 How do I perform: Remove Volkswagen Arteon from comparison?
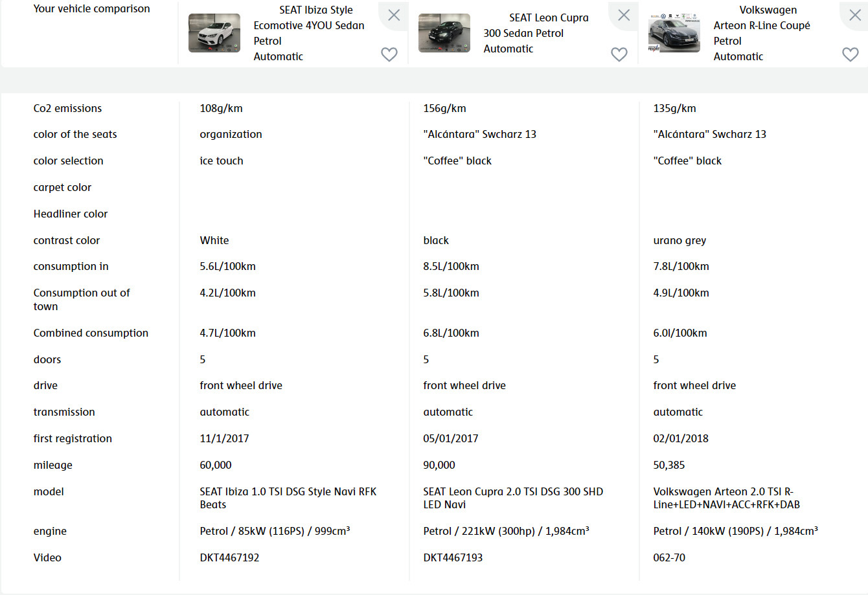coord(855,16)
